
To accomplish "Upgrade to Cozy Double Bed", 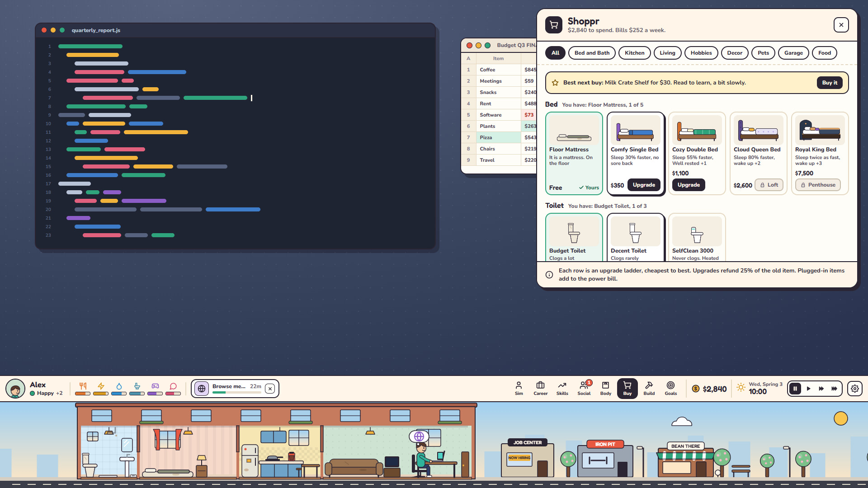I will pos(689,185).
